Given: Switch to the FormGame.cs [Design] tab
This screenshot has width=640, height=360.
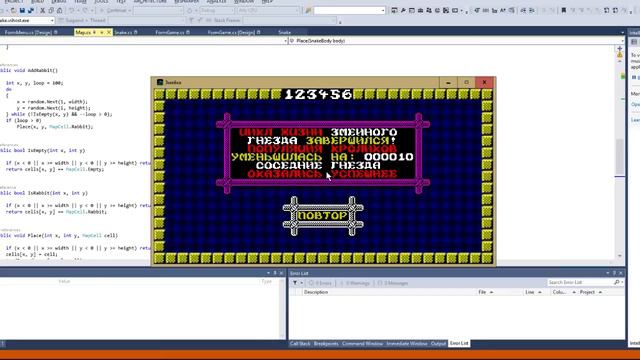Looking at the screenshot, I should click(234, 32).
